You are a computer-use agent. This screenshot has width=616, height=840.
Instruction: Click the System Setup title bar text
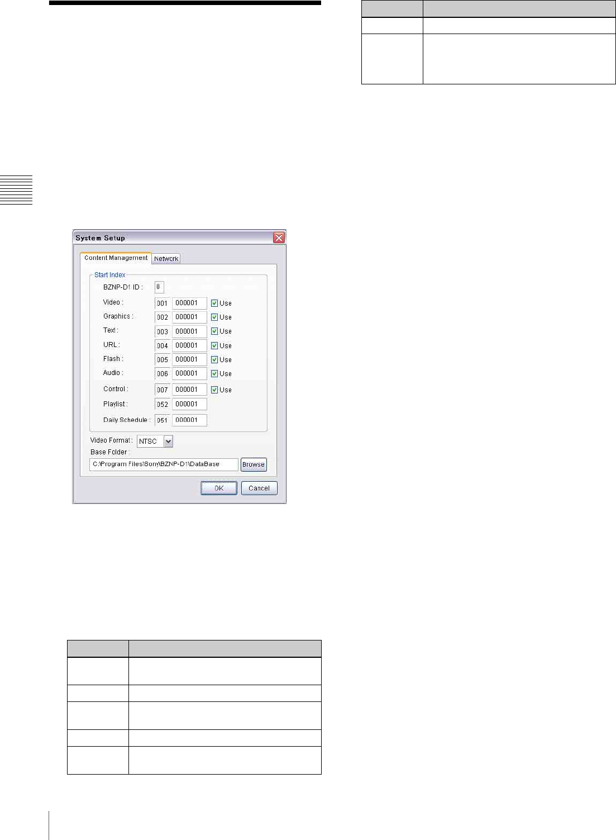tap(101, 238)
